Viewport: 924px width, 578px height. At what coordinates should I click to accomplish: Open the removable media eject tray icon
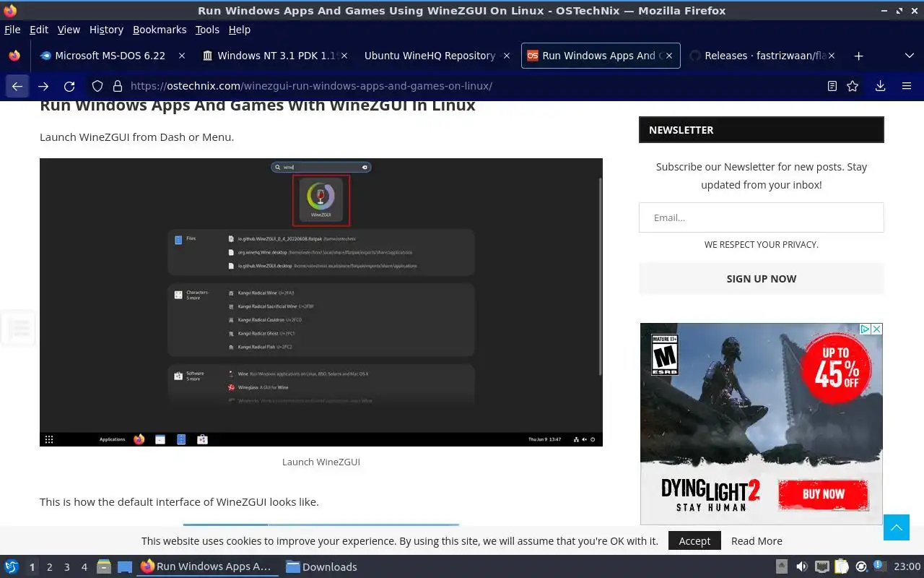coord(782,566)
